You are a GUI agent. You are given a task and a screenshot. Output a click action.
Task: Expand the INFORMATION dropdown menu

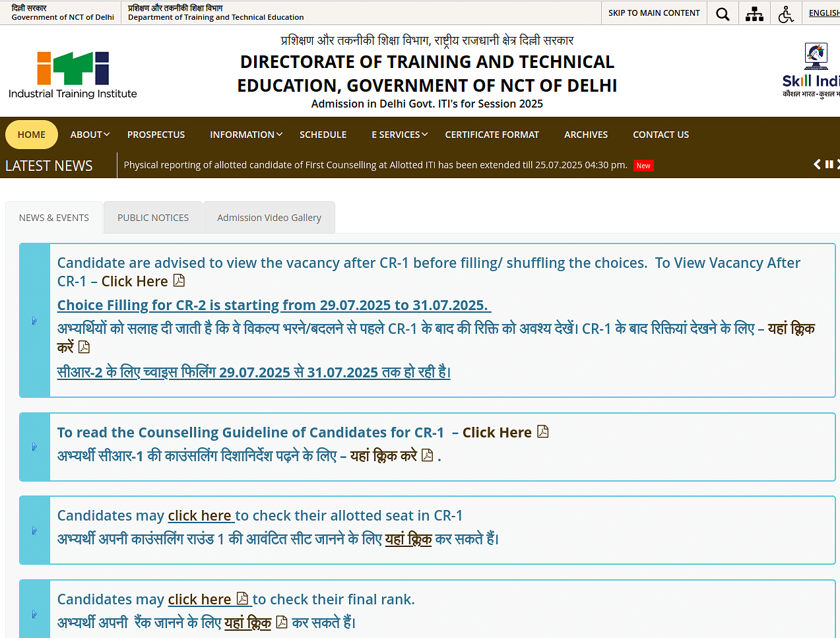point(245,135)
